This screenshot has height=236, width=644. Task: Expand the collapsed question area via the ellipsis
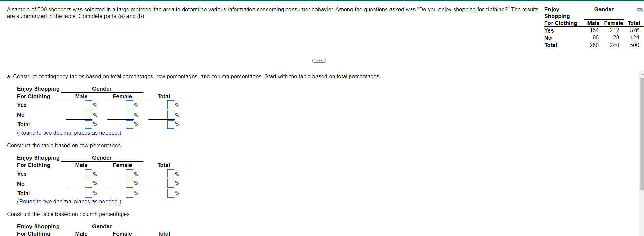(319, 60)
